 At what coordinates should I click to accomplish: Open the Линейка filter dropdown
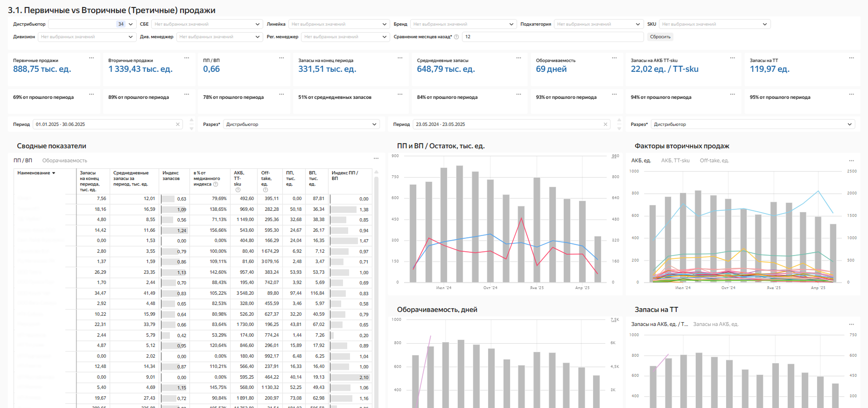(x=339, y=24)
